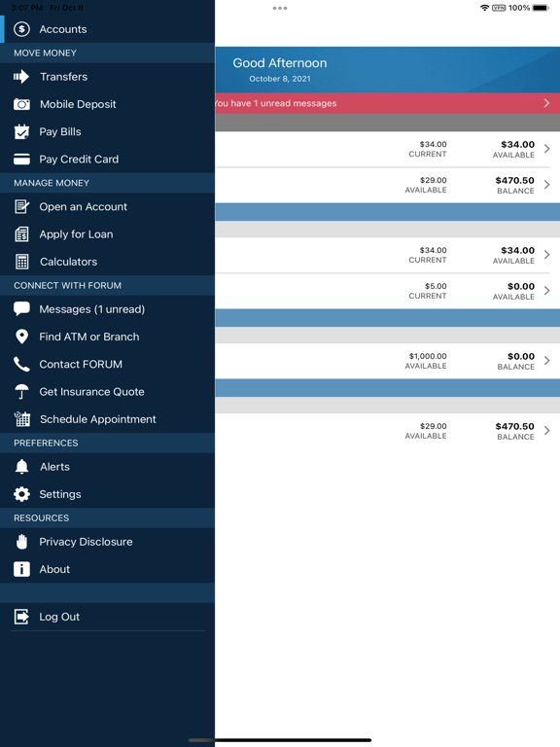Tap the Privacy Disclosure hand icon
The height and width of the screenshot is (747, 560).
[21, 542]
